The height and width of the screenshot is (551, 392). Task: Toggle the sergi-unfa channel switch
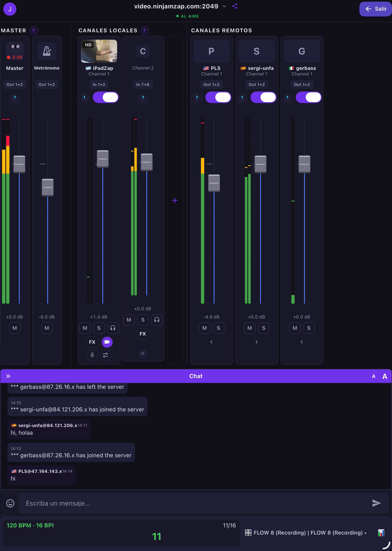click(263, 97)
